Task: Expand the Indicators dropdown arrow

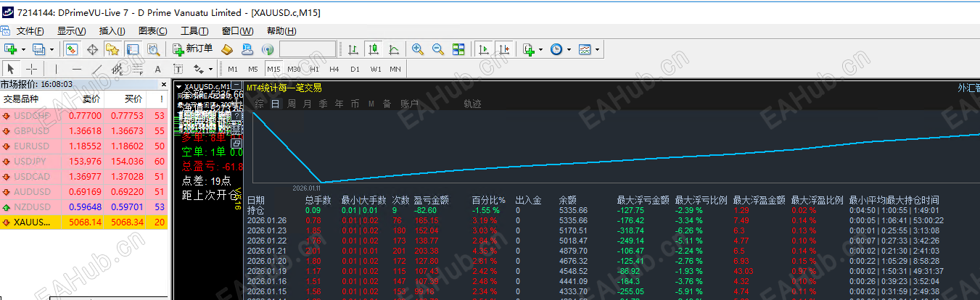Action: pos(541,49)
